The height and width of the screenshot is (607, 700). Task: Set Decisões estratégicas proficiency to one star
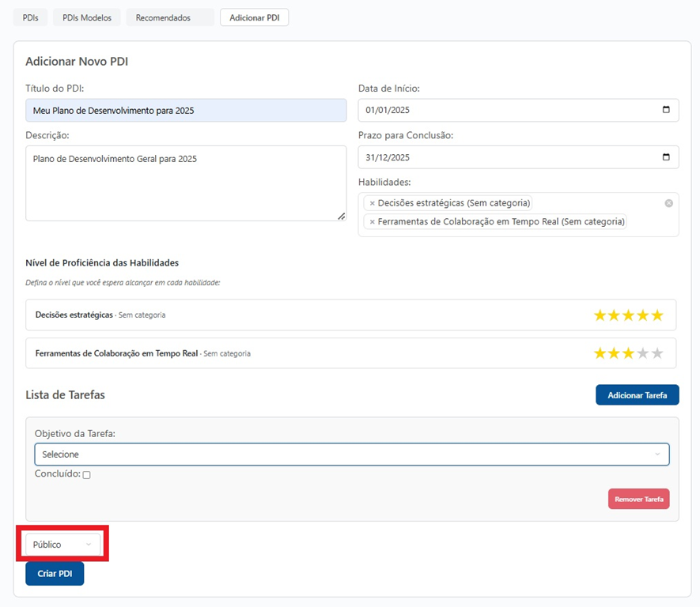600,315
